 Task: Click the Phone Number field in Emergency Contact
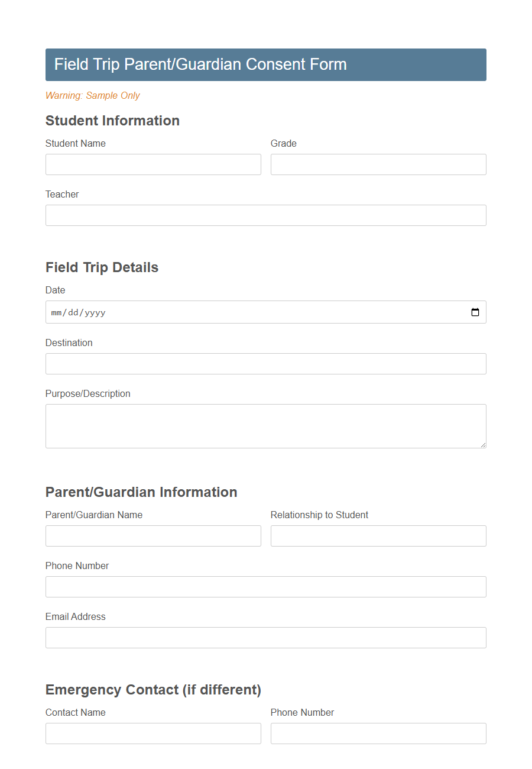[x=378, y=734]
